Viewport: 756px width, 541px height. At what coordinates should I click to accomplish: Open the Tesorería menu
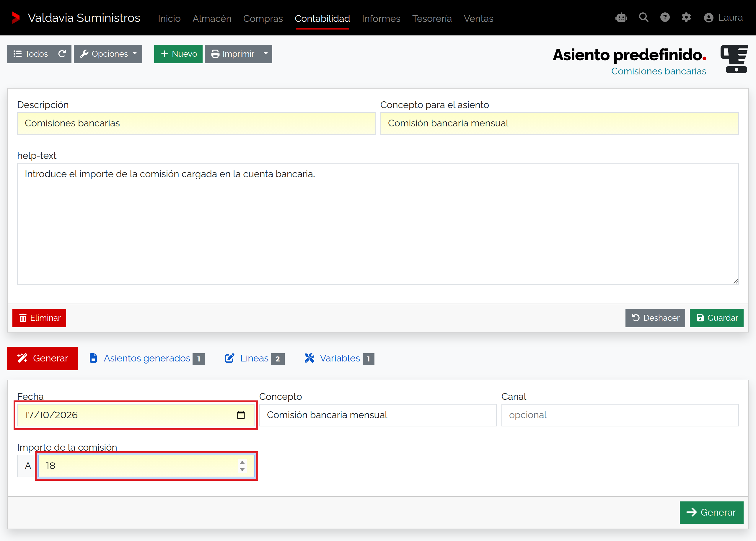432,18
